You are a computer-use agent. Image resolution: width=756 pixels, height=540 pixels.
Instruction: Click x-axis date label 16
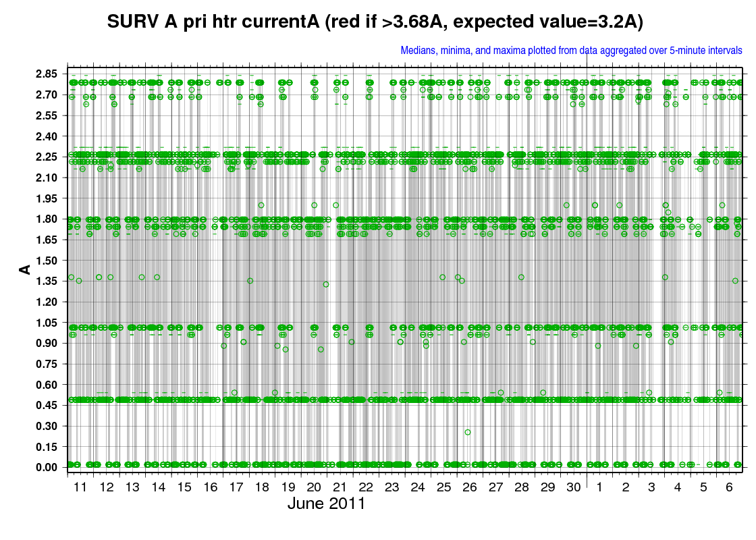click(x=210, y=487)
